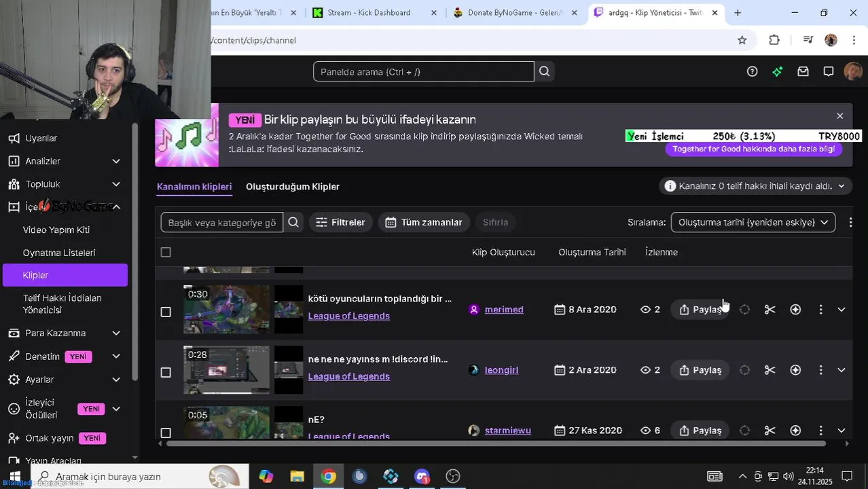
Task: Switch to the Donate ByNoGame browser tab
Action: click(x=515, y=12)
